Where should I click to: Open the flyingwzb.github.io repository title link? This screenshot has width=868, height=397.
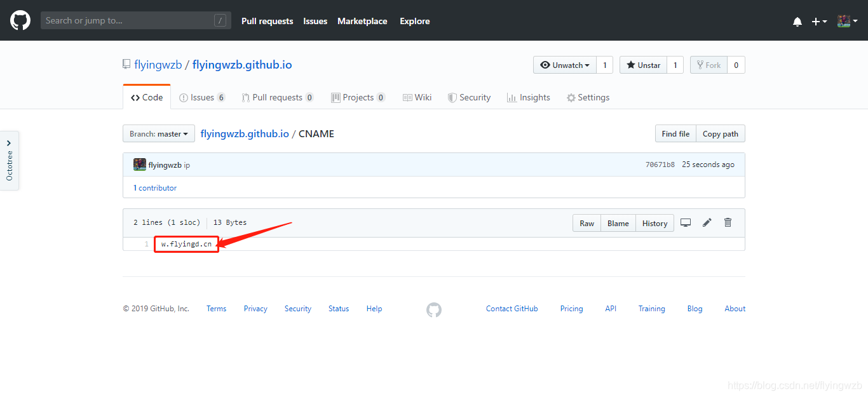click(x=242, y=65)
